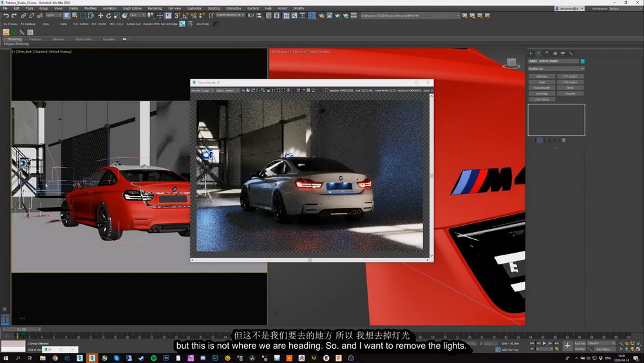Image resolution: width=644 pixels, height=363 pixels.
Task: Toggle Select and Manipulate mode
Action: pyautogui.click(x=160, y=15)
